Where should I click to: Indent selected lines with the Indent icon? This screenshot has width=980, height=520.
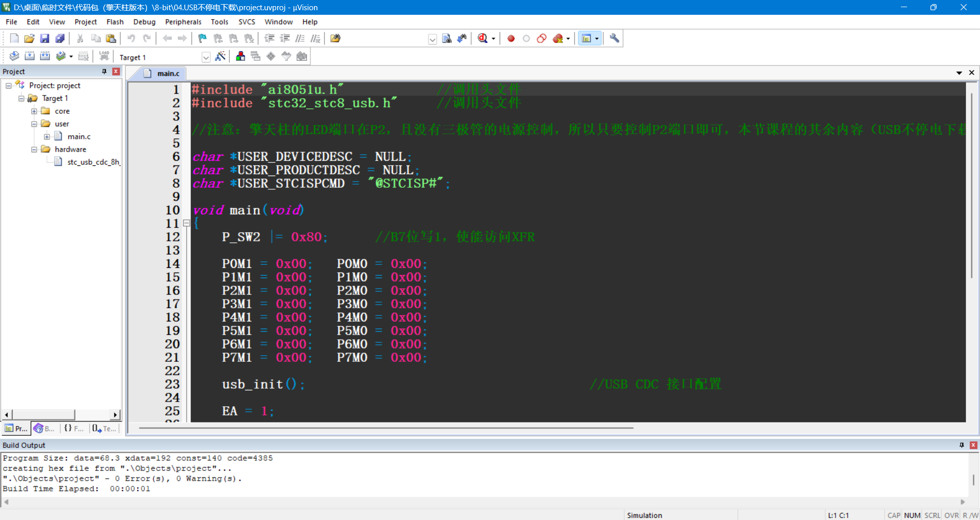(x=269, y=38)
